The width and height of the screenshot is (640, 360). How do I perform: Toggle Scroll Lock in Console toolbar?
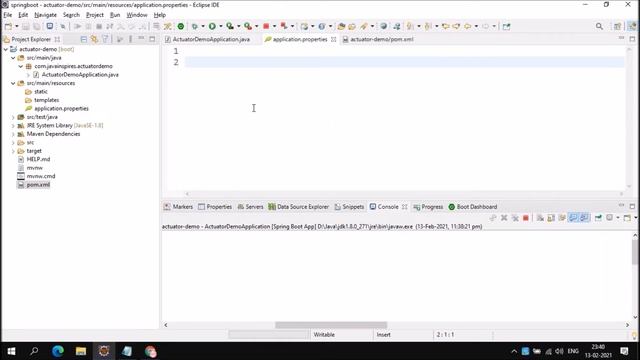551,218
